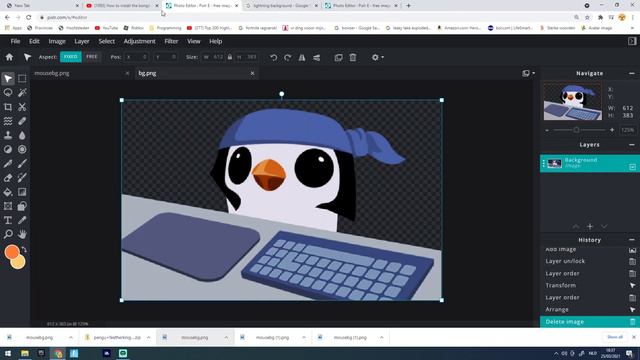Select the Lasso selection tool

point(8,93)
